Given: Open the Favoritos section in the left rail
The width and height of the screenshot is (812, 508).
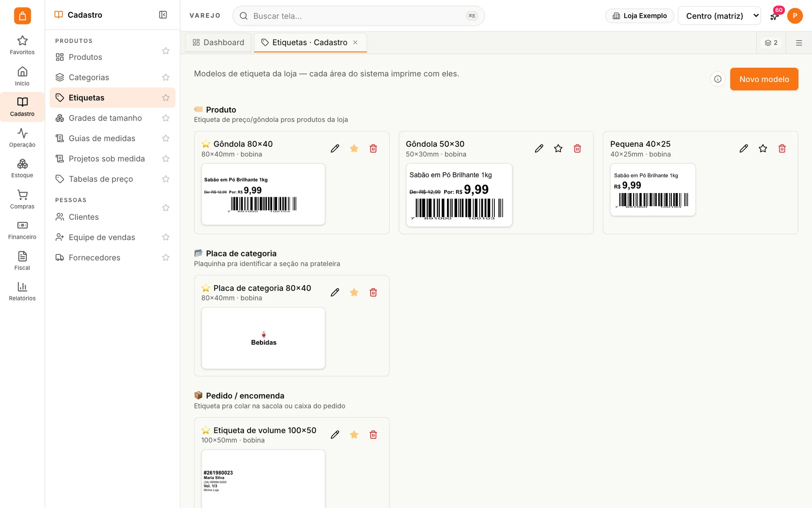Looking at the screenshot, I should (x=22, y=45).
